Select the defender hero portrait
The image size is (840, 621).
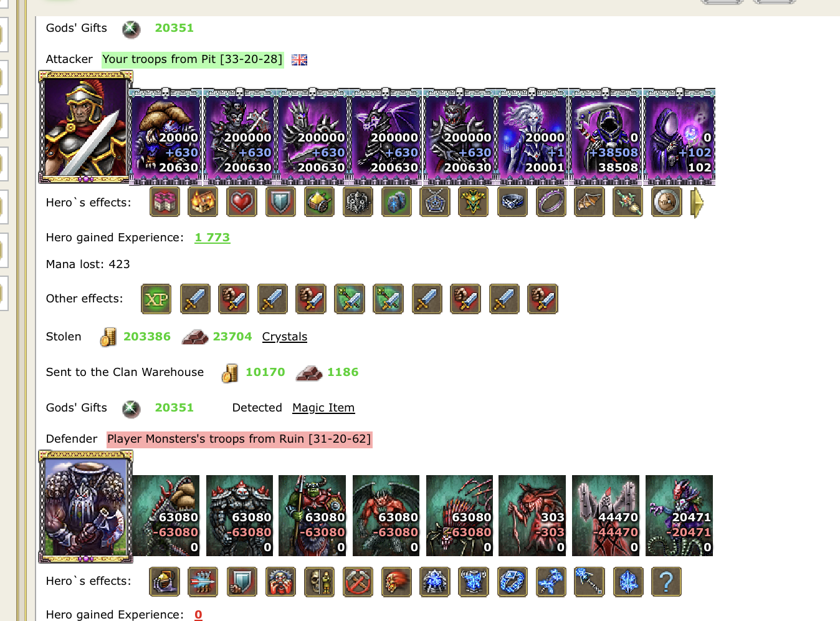(x=86, y=506)
